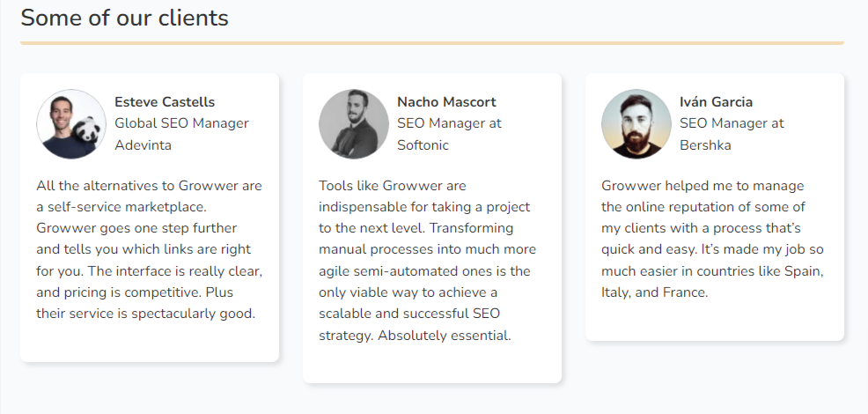Click the 'Tools like Growwer' testimonial paragraph
The image size is (868, 414).
coord(427,260)
